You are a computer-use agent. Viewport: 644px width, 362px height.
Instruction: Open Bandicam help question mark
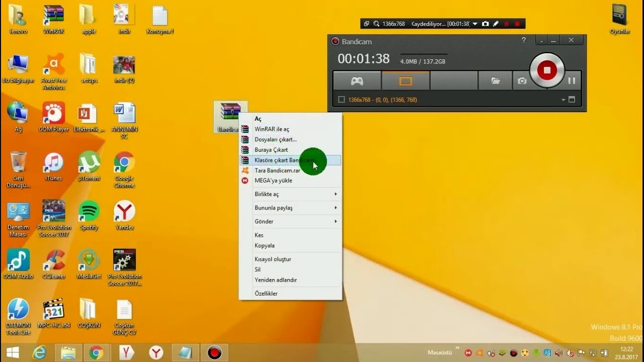coord(524,40)
